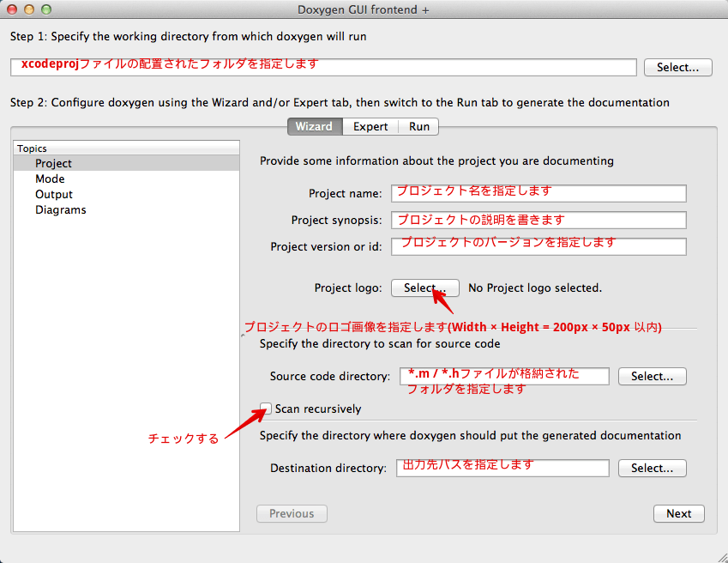The image size is (728, 563).
Task: Open the Source code directory file browser
Action: [x=652, y=376]
